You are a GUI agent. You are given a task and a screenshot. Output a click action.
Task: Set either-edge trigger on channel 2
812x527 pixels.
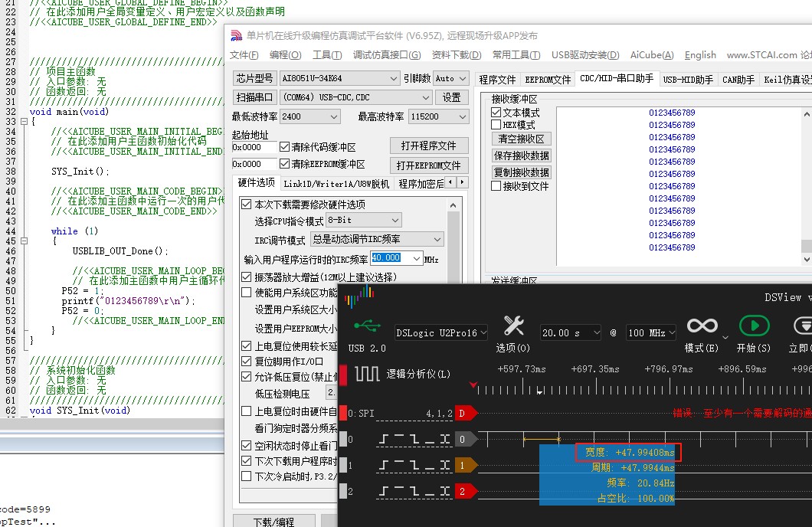click(445, 491)
